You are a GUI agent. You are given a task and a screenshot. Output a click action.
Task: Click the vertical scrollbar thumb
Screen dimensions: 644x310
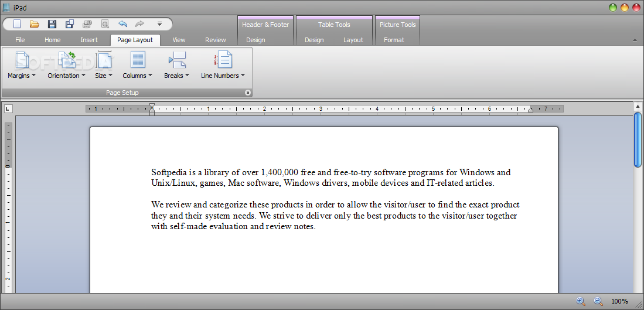coord(638,139)
